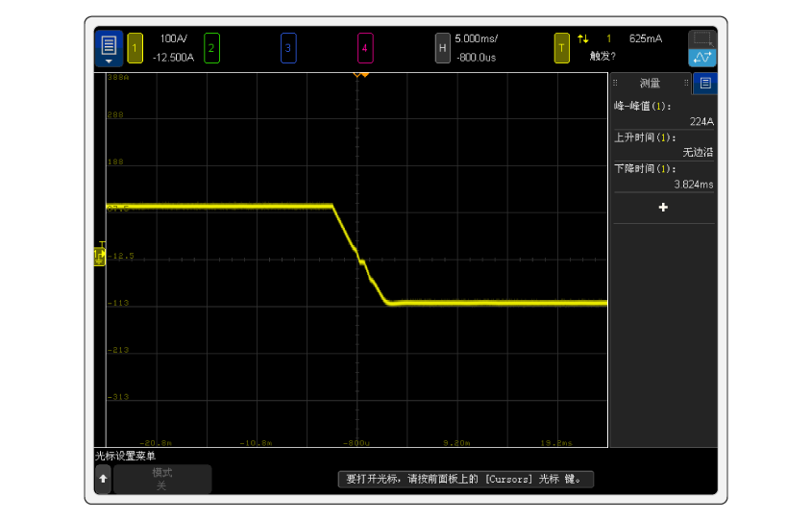Select channel 1 yellow button

[135, 47]
